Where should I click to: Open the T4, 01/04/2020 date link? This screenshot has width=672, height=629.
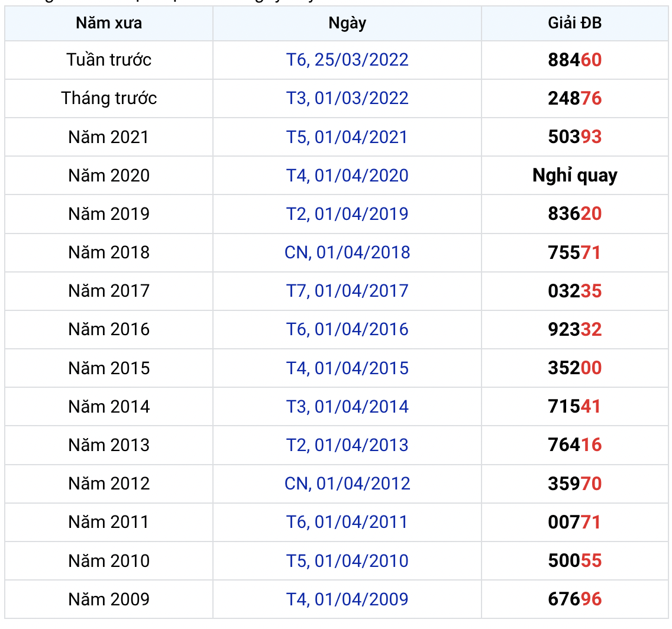(347, 176)
